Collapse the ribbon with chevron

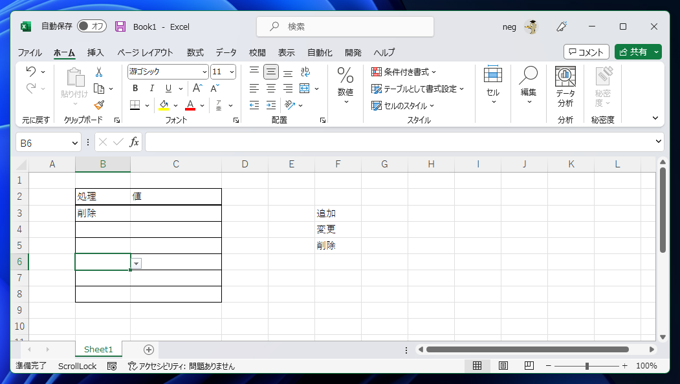[x=655, y=118]
